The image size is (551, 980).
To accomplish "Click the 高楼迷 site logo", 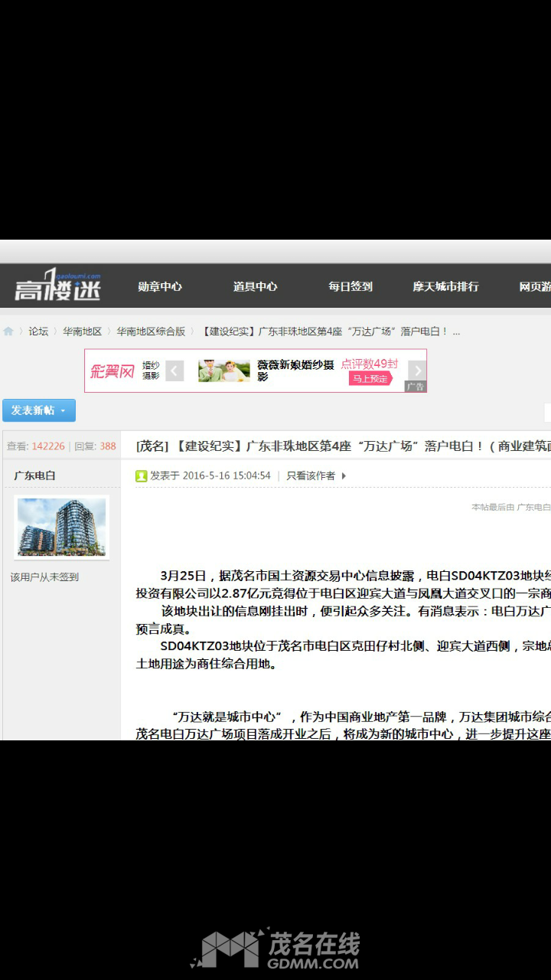I will [57, 286].
